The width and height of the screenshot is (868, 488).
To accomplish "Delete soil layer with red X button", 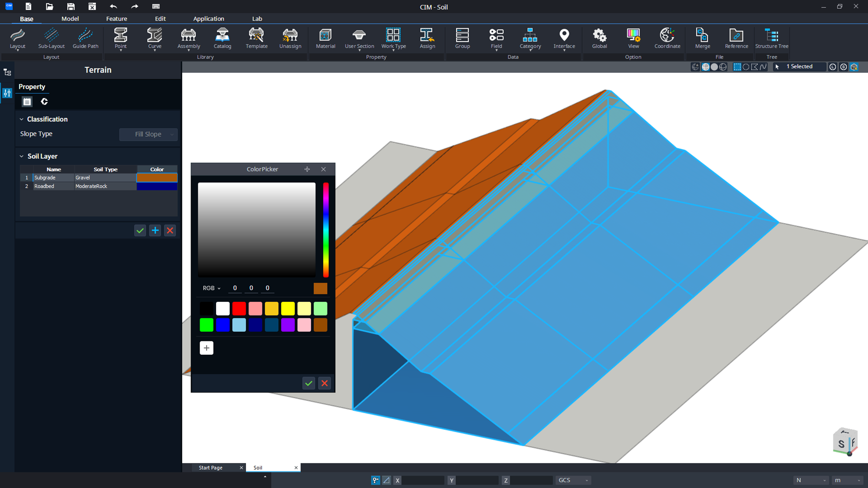I will (x=170, y=231).
